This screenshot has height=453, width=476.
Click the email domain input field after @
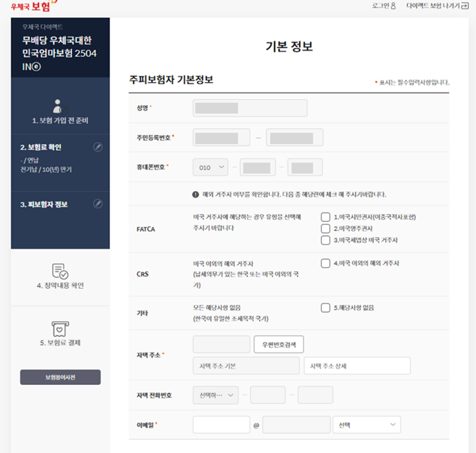[x=297, y=425]
